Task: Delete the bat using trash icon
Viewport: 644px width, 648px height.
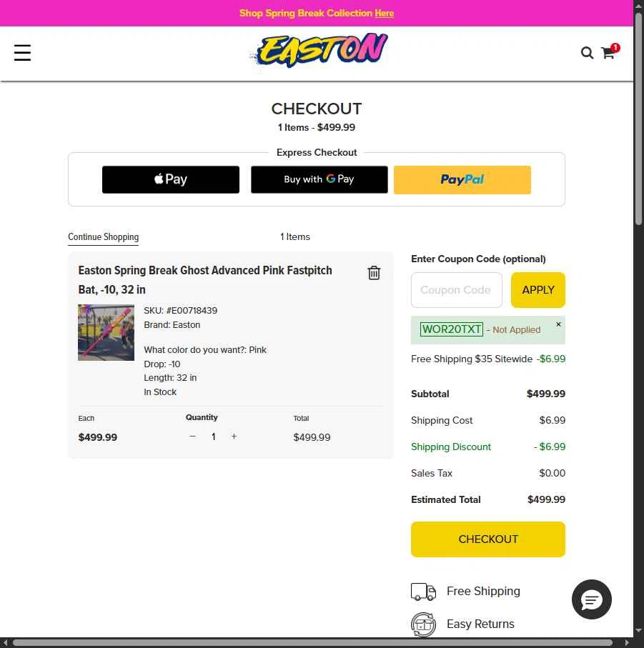Action: pos(374,273)
